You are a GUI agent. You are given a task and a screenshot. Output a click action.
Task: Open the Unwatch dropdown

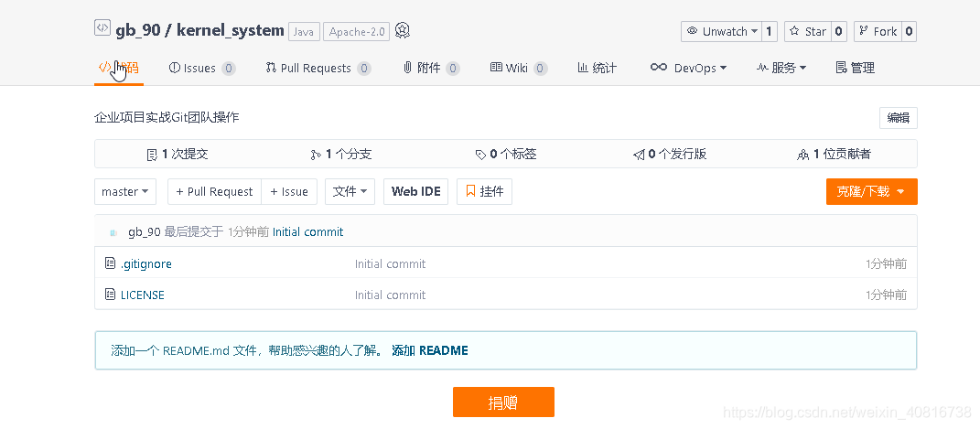(x=721, y=31)
